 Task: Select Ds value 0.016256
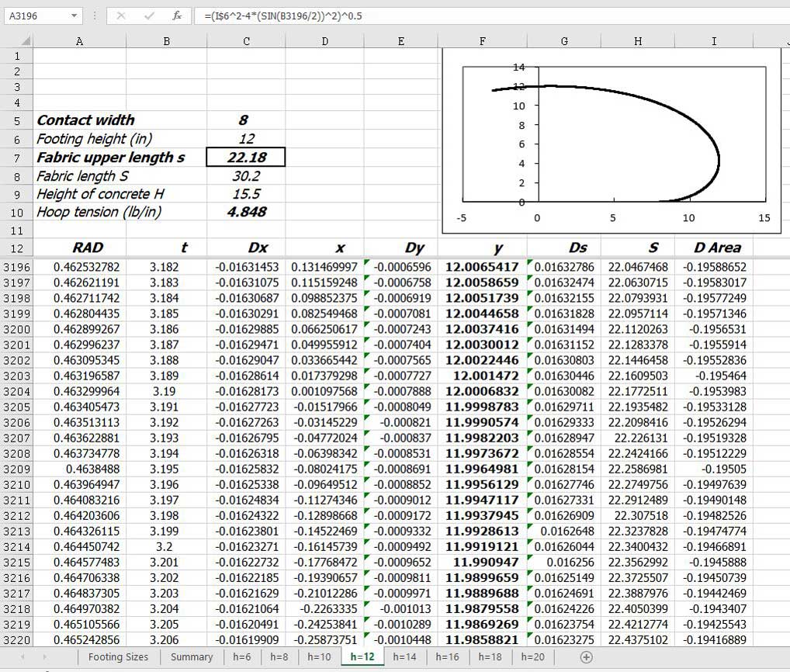[564, 562]
